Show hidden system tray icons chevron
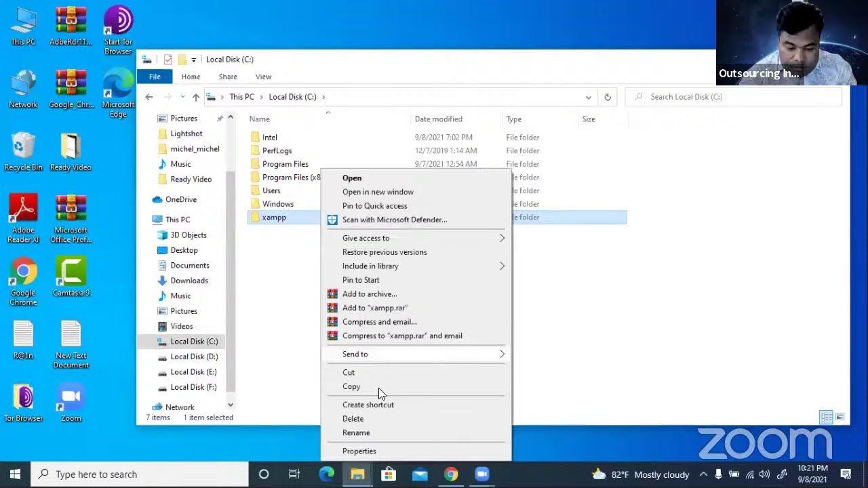 click(703, 474)
